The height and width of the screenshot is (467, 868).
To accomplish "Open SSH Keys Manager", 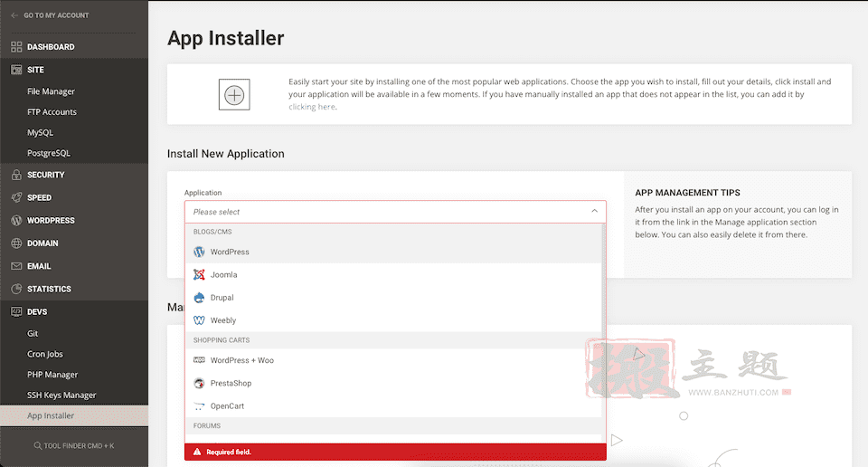I will 61,395.
